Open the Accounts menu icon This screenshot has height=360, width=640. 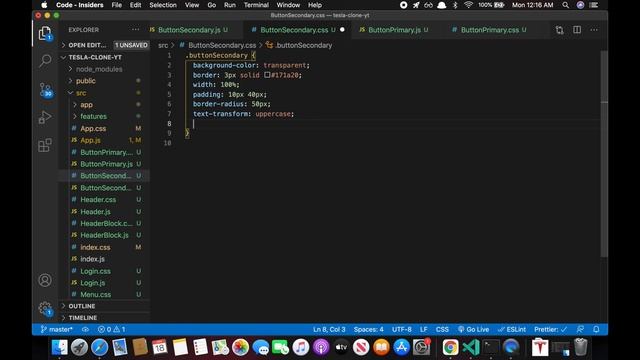coord(45,280)
